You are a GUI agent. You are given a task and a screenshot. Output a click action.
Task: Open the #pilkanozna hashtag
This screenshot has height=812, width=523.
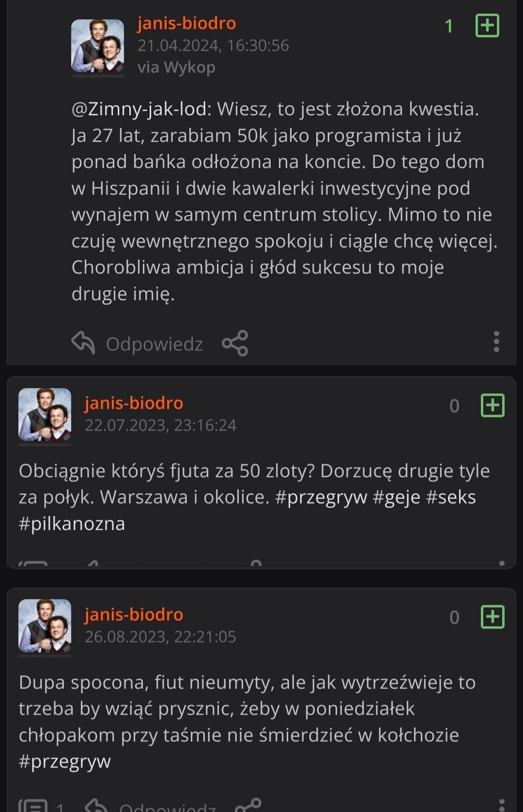click(72, 524)
